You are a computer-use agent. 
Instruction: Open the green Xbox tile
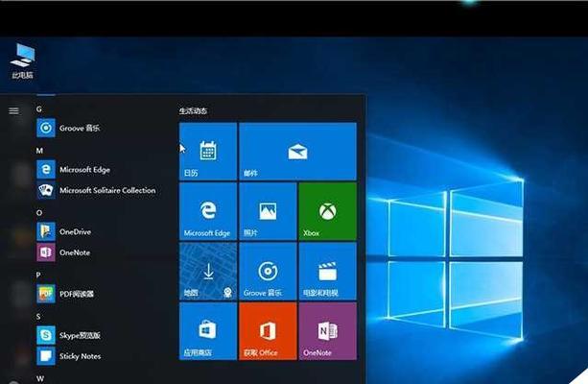[x=328, y=211]
